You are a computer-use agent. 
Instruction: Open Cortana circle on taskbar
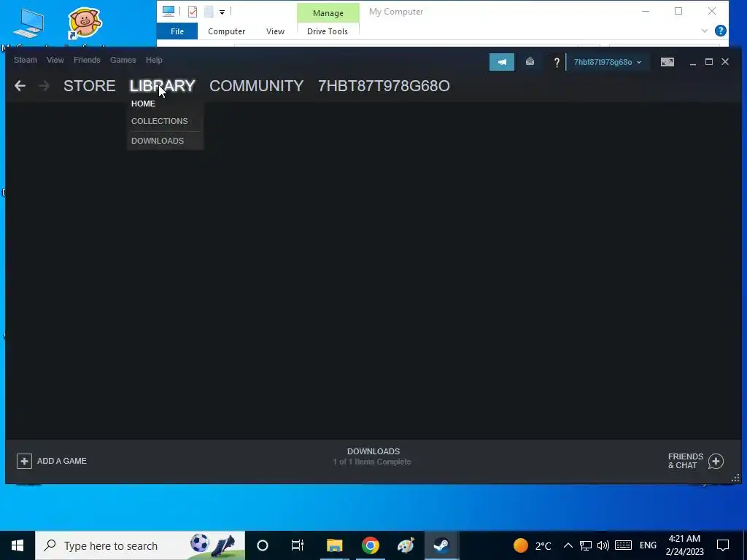coord(263,545)
